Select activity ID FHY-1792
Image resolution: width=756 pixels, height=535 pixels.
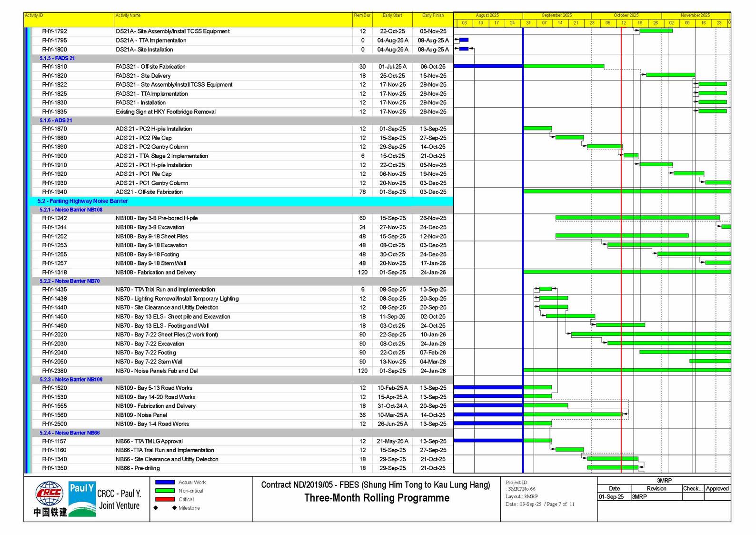point(54,31)
